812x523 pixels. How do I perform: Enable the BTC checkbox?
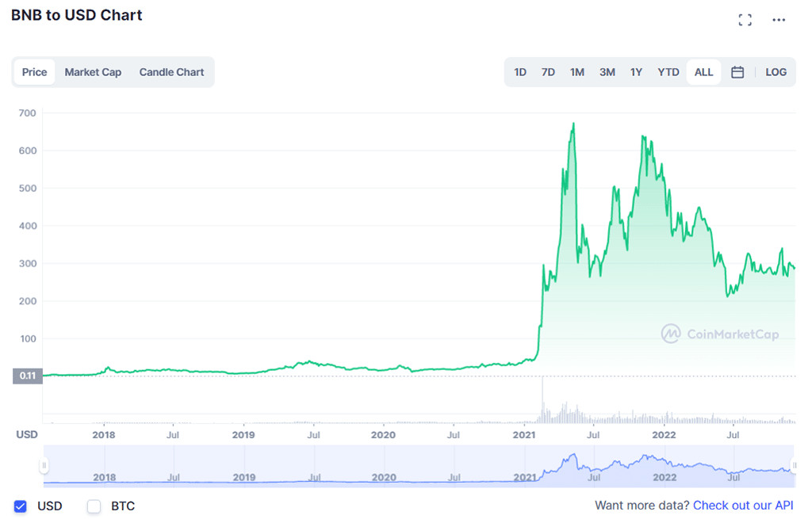tap(94, 506)
